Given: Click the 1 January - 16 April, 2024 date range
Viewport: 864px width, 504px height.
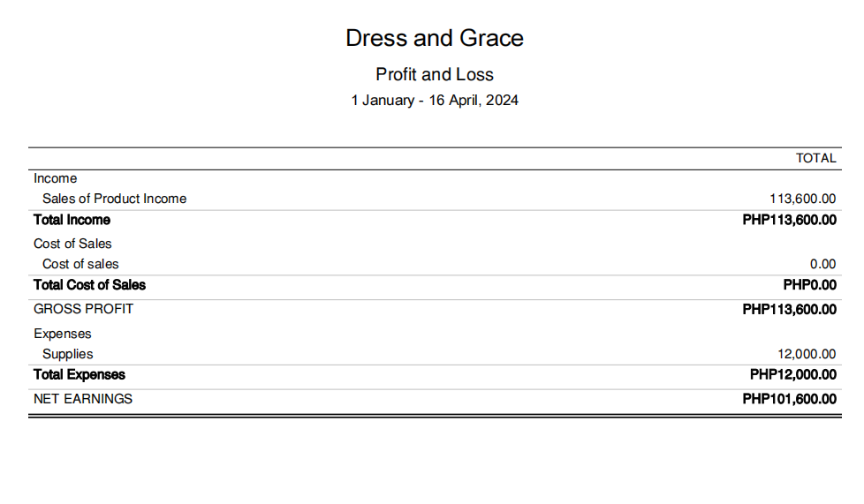Looking at the screenshot, I should point(434,100).
